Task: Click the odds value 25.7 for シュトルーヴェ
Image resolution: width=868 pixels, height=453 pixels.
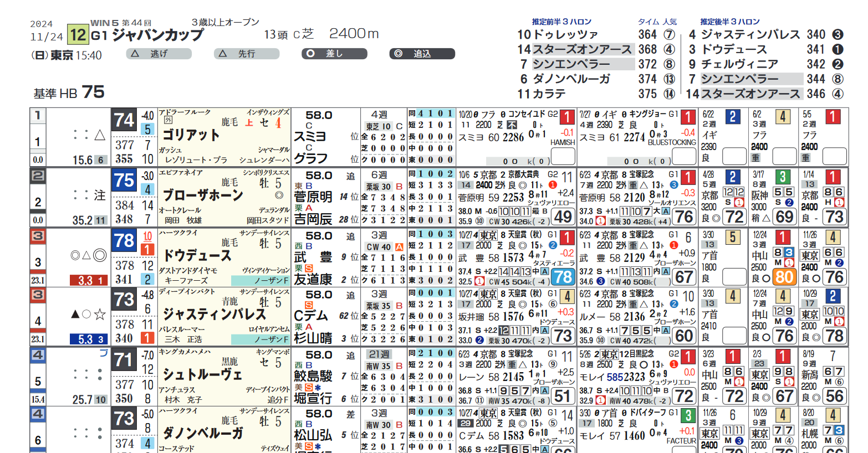Action: [82, 399]
